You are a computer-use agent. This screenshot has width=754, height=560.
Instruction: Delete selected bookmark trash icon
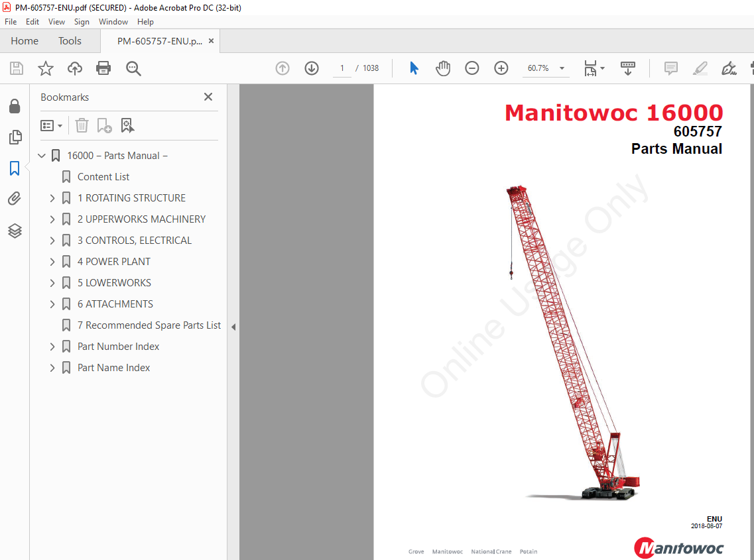pos(82,125)
